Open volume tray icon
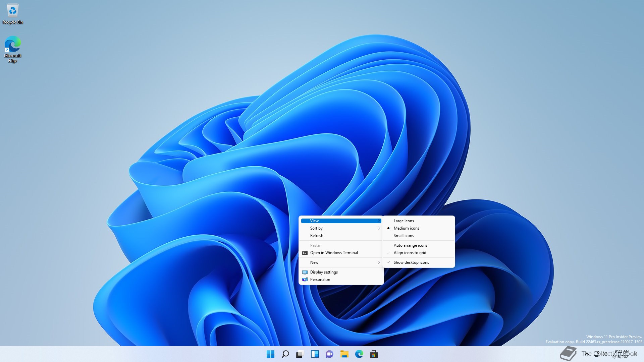644x362 pixels. tap(604, 354)
